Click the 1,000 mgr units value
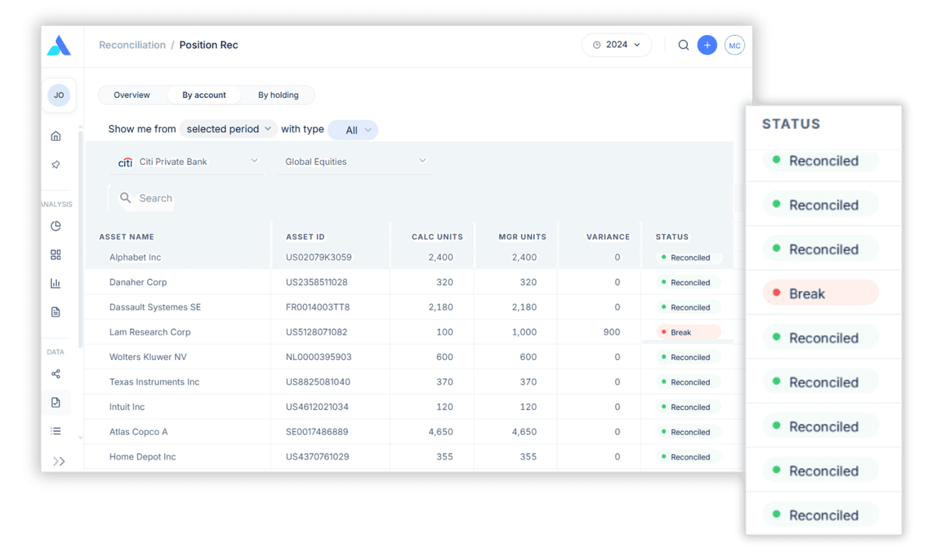 (524, 332)
